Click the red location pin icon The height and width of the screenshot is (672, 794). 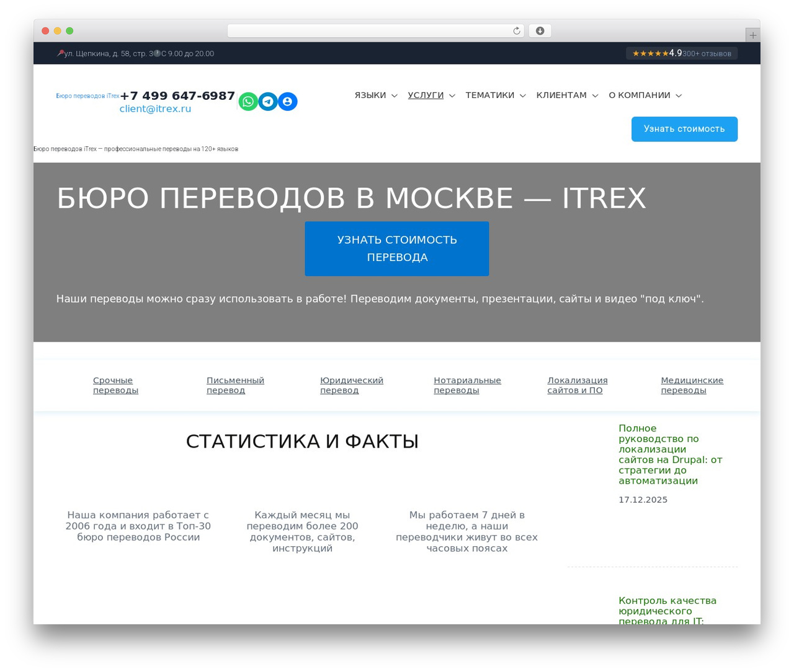60,53
